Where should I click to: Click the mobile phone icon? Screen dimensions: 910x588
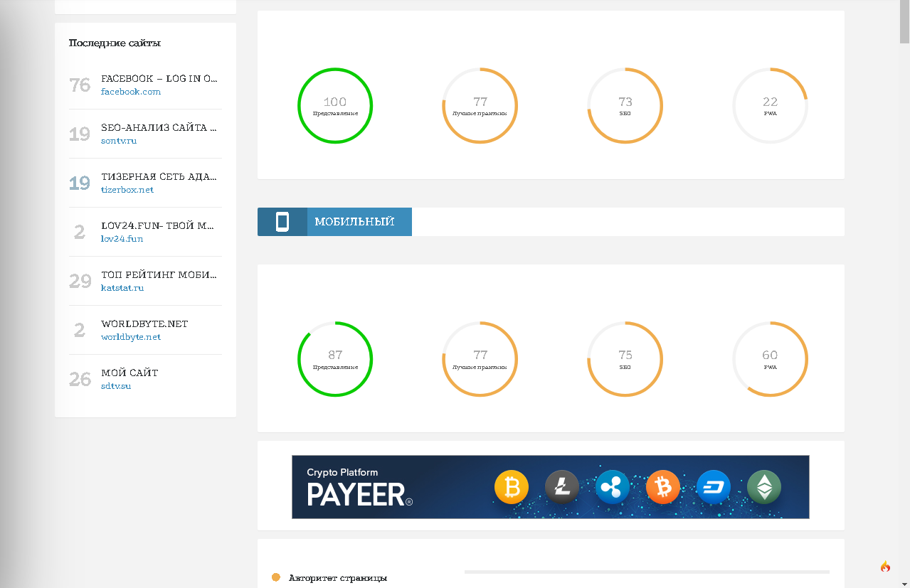[x=282, y=222]
